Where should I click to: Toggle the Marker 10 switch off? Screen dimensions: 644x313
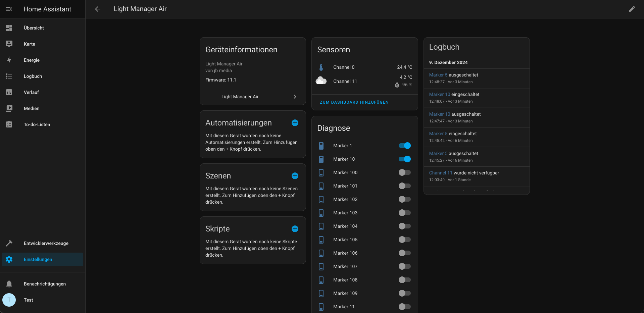[x=405, y=159]
